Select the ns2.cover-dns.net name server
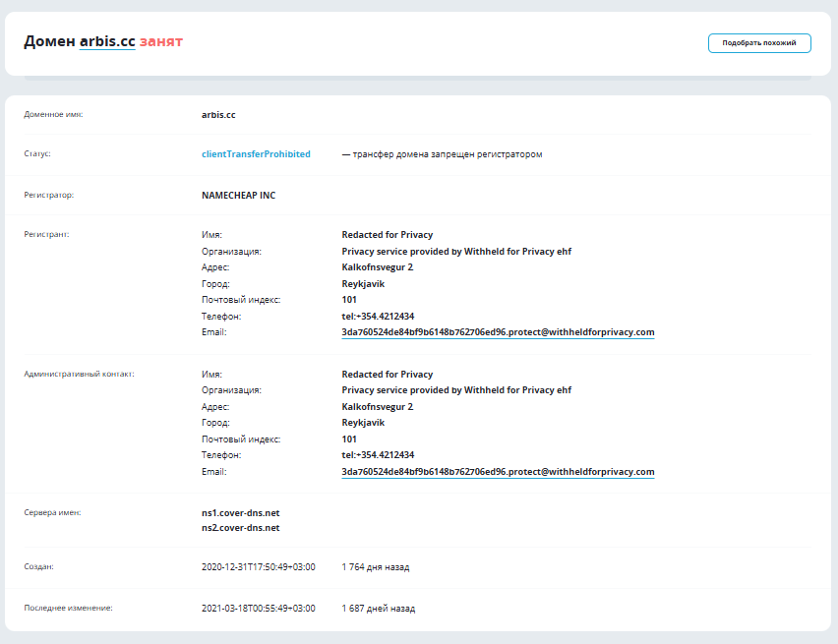 [240, 528]
